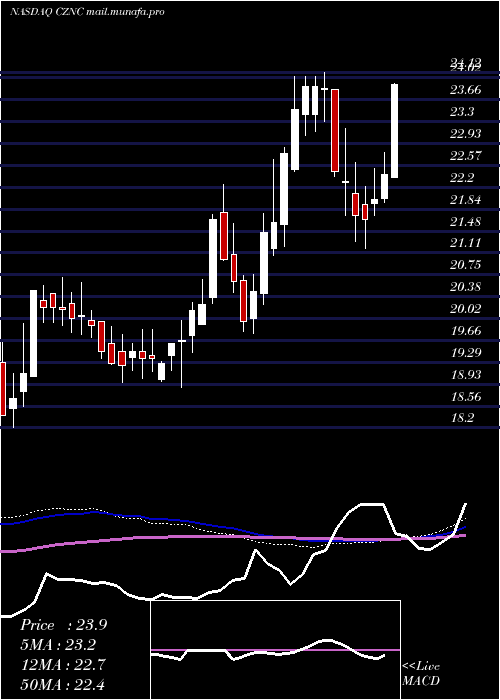Click the 23.3 price axis label
The height and width of the screenshot is (700, 500).
point(462,112)
